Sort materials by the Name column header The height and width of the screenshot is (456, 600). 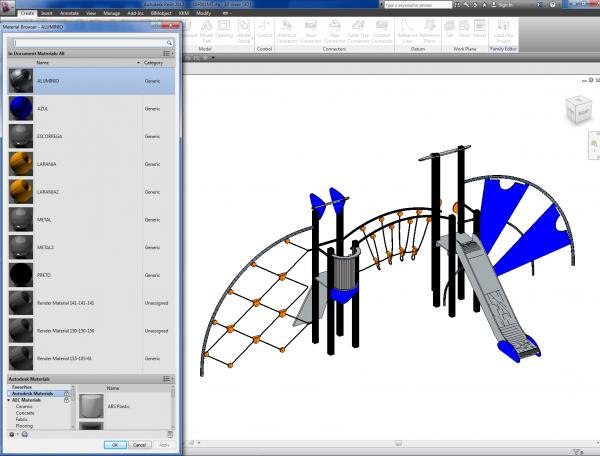click(x=43, y=62)
